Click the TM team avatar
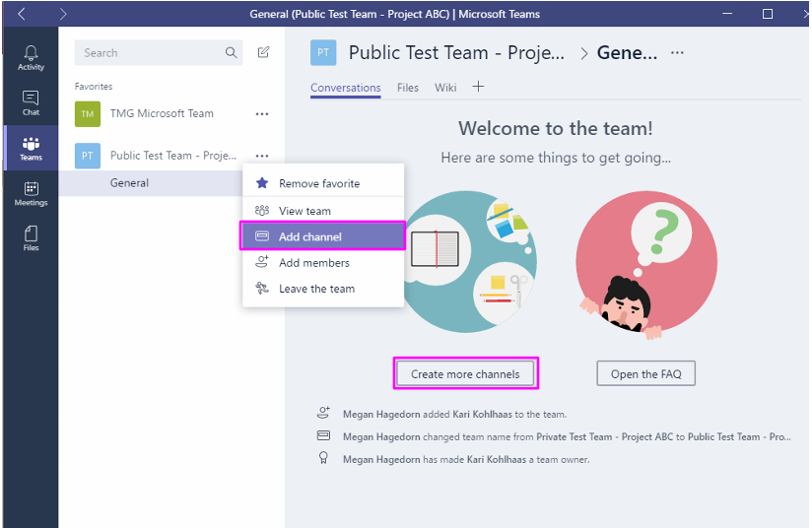 tap(88, 114)
